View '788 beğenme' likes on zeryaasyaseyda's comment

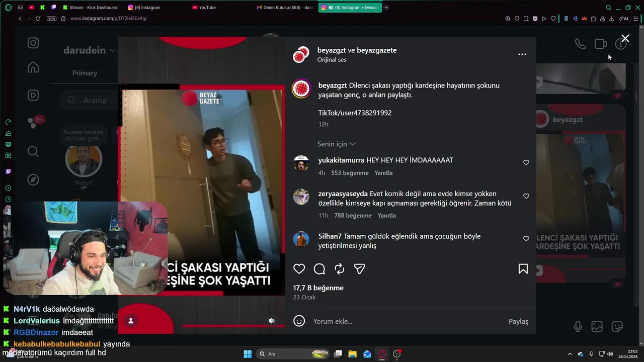click(x=353, y=215)
